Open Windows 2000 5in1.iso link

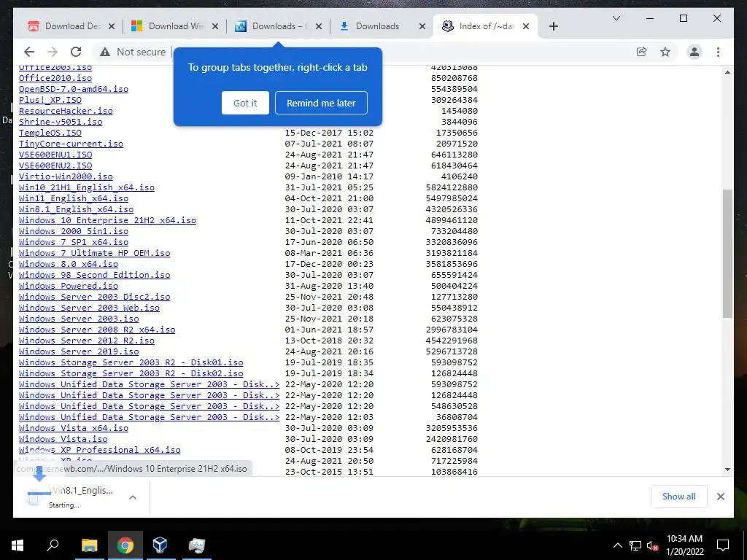tap(74, 231)
